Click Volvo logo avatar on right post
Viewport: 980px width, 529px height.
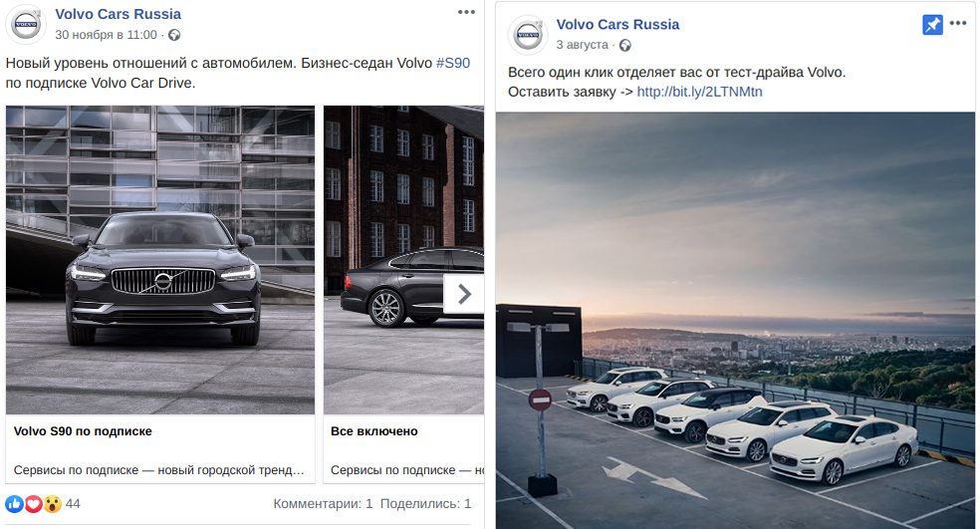click(528, 35)
